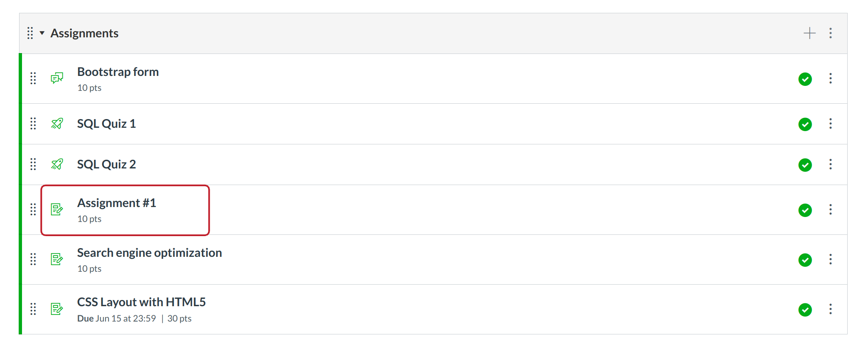Collapse the Assignments group
This screenshot has width=868, height=351.
(x=42, y=33)
